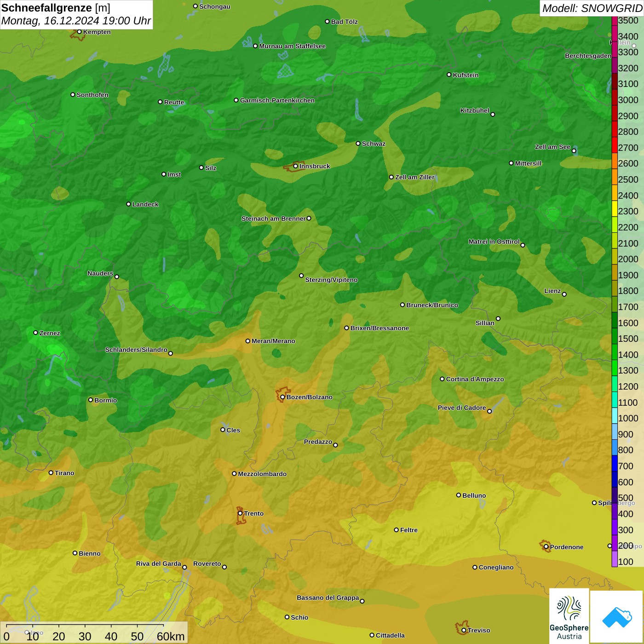Select the Bozen/Bolzano city marker

(282, 397)
